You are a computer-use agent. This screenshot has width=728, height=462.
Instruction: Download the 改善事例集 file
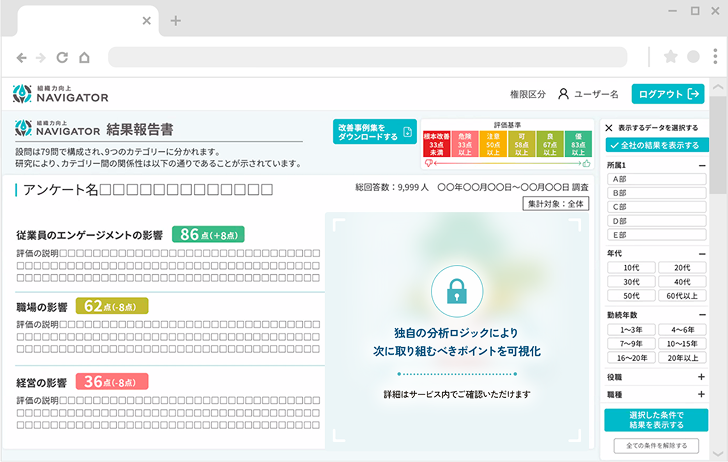coord(375,132)
